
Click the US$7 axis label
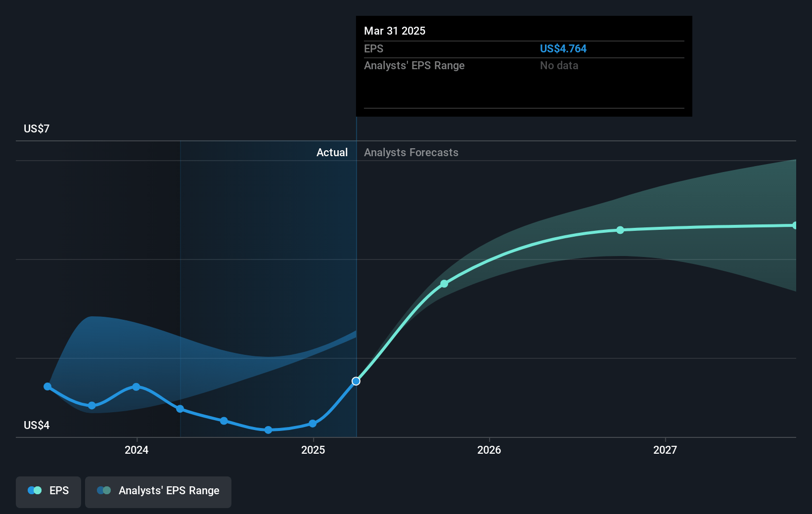coord(37,128)
